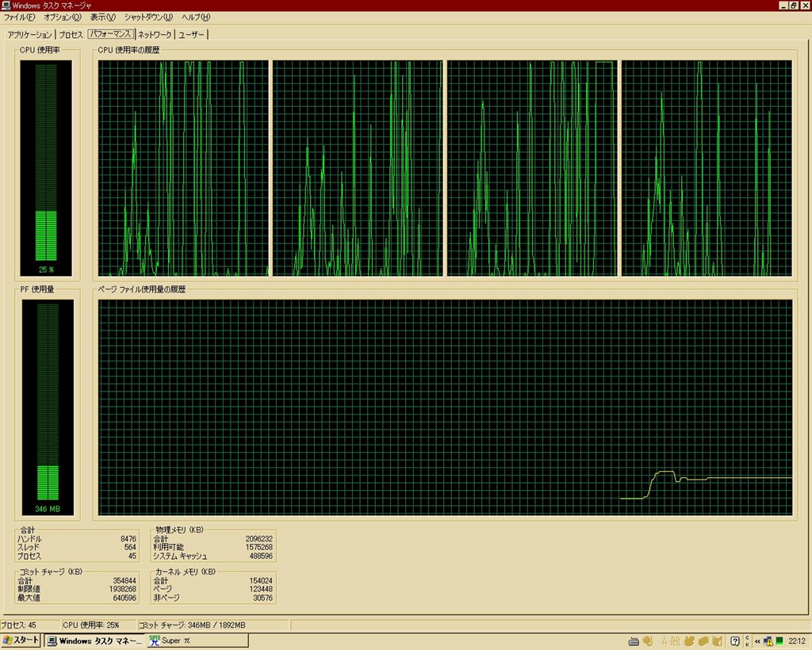812x650 pixels.
Task: Click kernel nonpaged value 30576
Action: [262, 598]
